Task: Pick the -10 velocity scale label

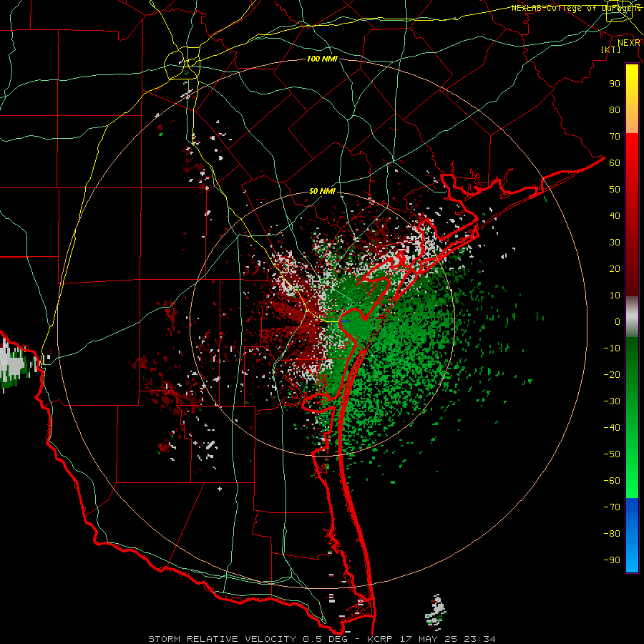Action: click(612, 348)
